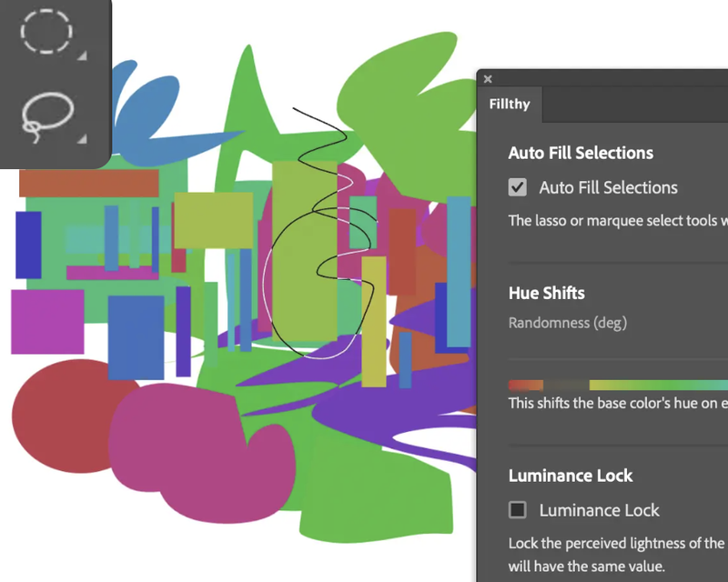Enable the Luminance Lock checkbox

pyautogui.click(x=518, y=510)
